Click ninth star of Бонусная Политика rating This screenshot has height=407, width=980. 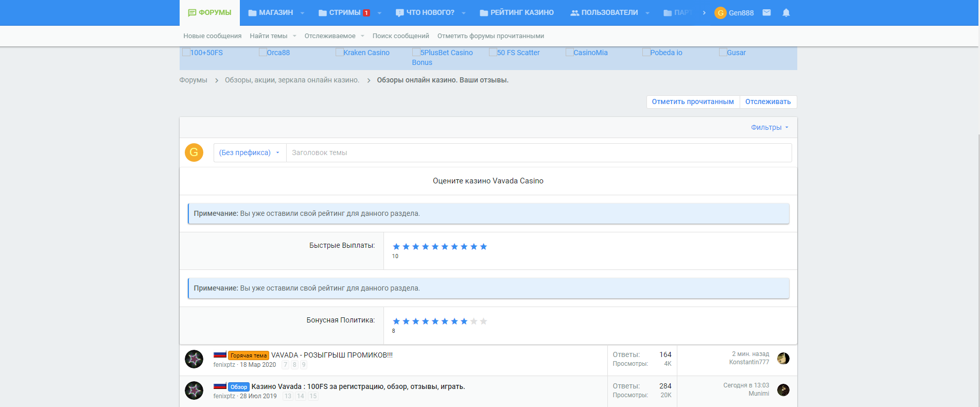[x=474, y=321]
